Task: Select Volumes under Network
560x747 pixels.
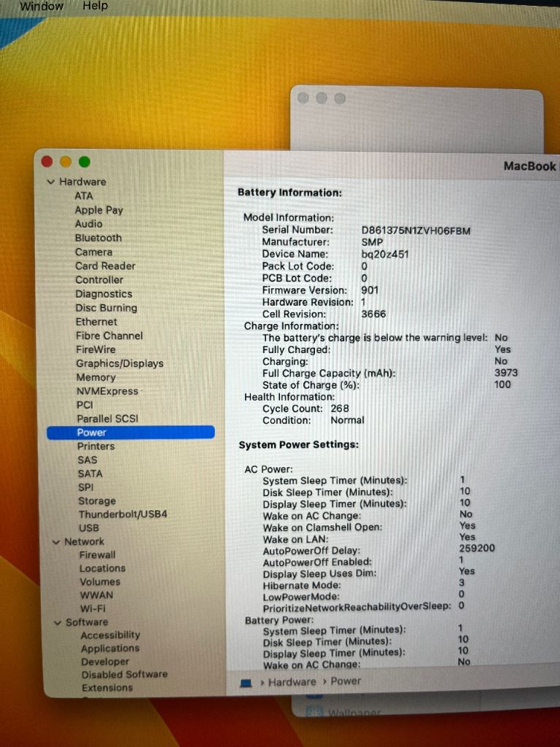Action: tap(100, 581)
